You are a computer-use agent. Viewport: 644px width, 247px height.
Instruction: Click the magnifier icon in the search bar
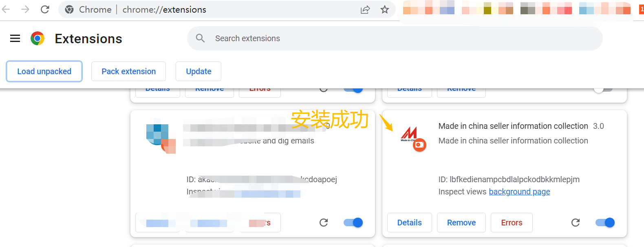click(x=200, y=38)
